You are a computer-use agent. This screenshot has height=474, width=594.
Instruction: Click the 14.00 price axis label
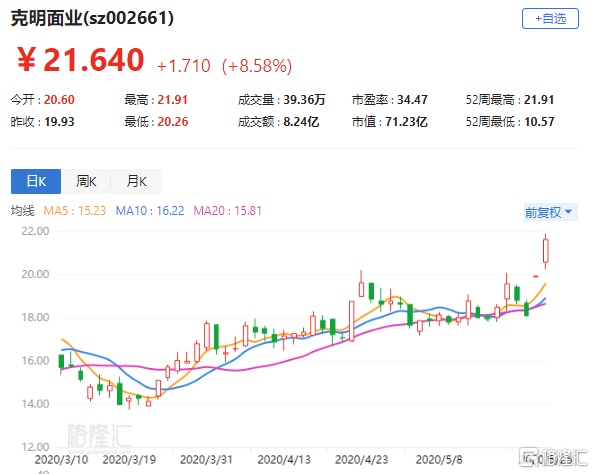coord(35,404)
